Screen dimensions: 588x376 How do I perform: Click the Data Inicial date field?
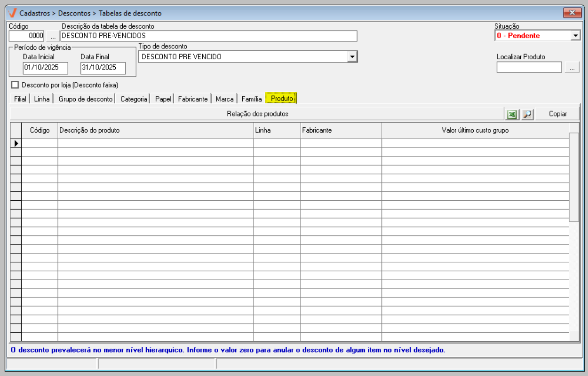pyautogui.click(x=45, y=68)
